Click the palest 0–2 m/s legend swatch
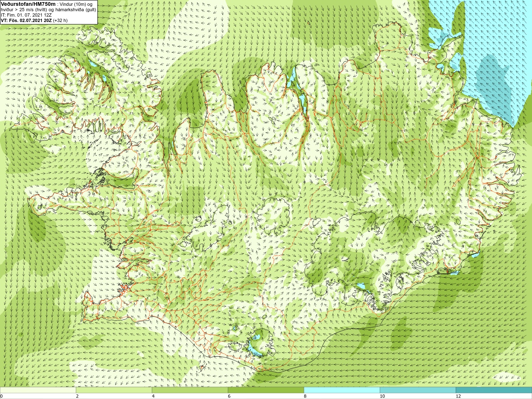 [x=38, y=390]
